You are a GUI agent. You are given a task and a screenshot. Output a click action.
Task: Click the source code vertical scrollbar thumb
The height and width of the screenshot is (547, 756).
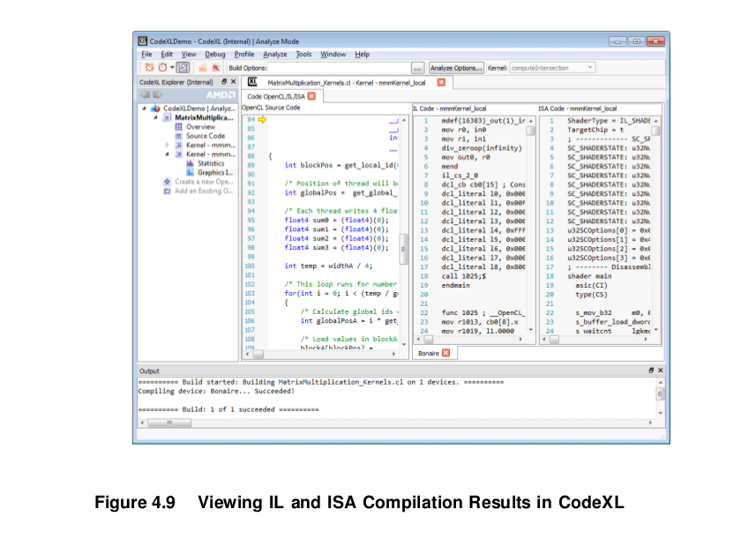pyautogui.click(x=403, y=249)
